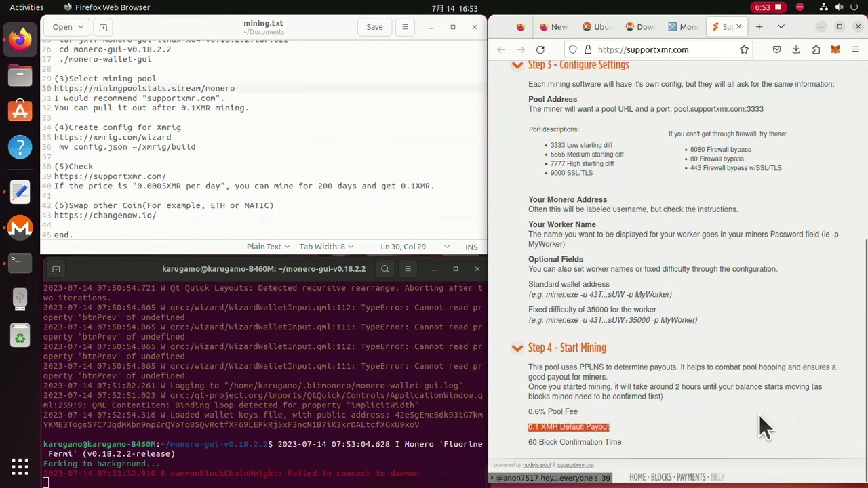
Task: Open the Text Editor dock icon
Action: [x=20, y=192]
